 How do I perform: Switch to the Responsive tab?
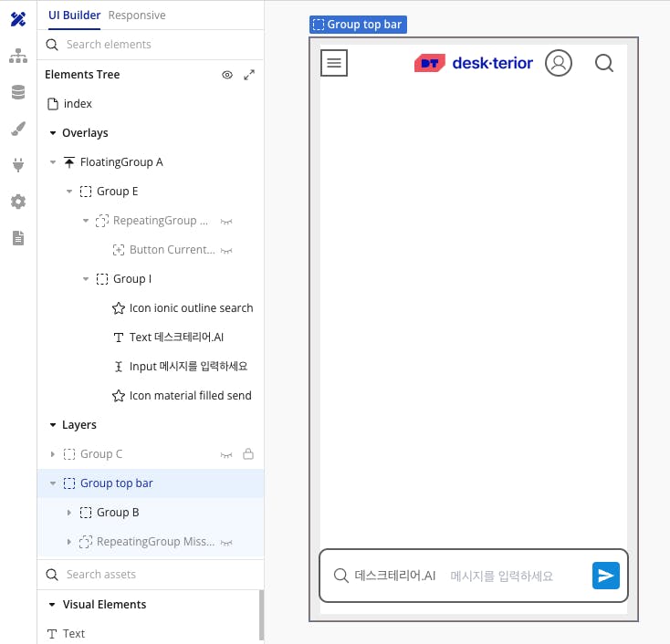(137, 16)
